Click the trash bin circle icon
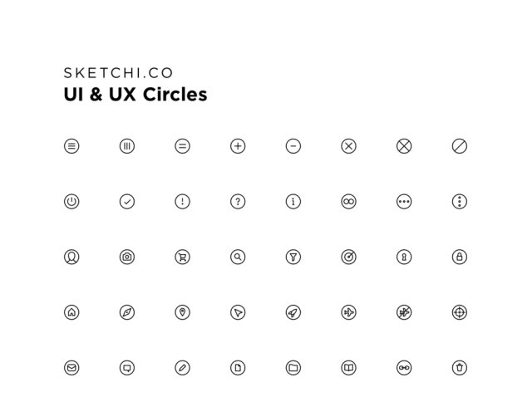The width and height of the screenshot is (532, 402). (x=460, y=367)
